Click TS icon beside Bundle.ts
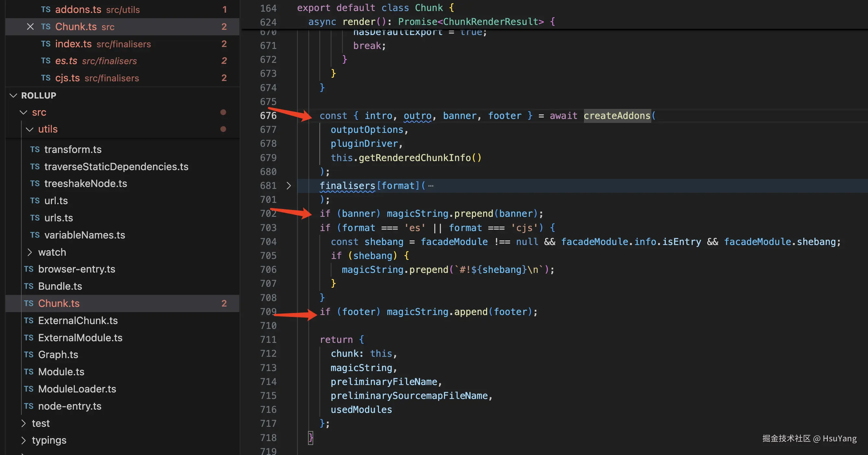Screen dimensions: 868x455 29,286
